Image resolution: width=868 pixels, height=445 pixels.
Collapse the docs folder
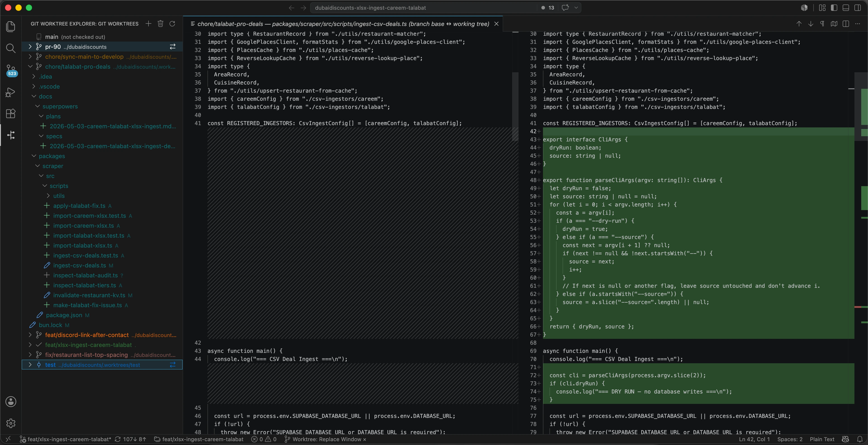click(x=34, y=96)
